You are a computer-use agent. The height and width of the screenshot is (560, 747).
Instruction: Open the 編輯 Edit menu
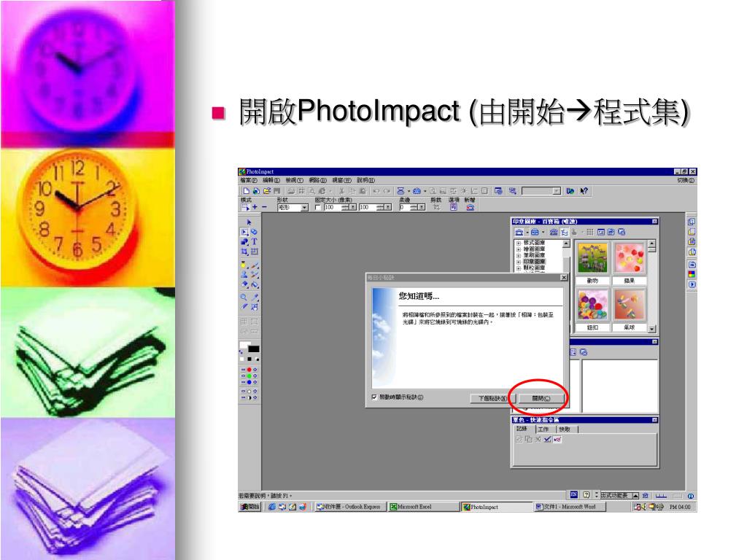[271, 181]
